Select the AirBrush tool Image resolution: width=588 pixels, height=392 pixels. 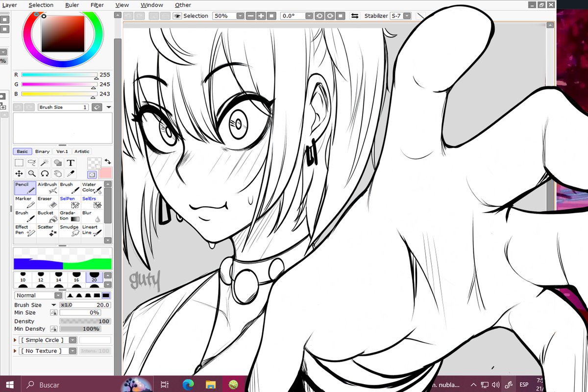[x=47, y=188]
